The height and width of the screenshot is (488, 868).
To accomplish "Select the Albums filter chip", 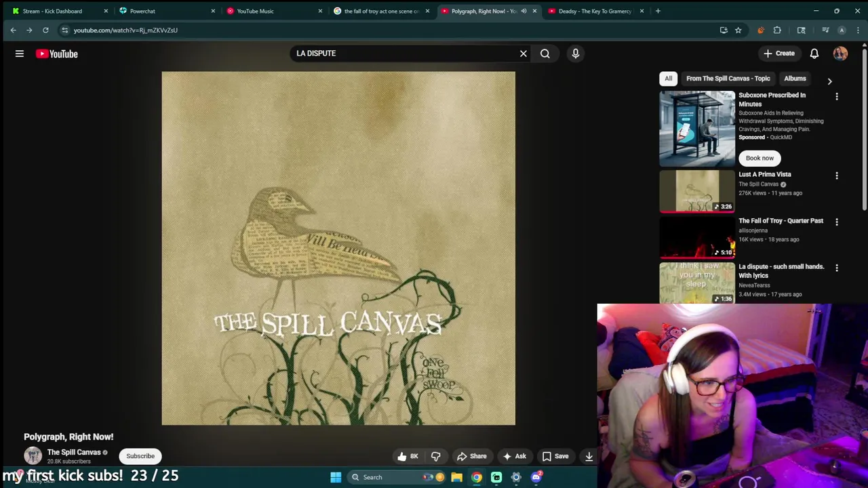I will coord(795,79).
